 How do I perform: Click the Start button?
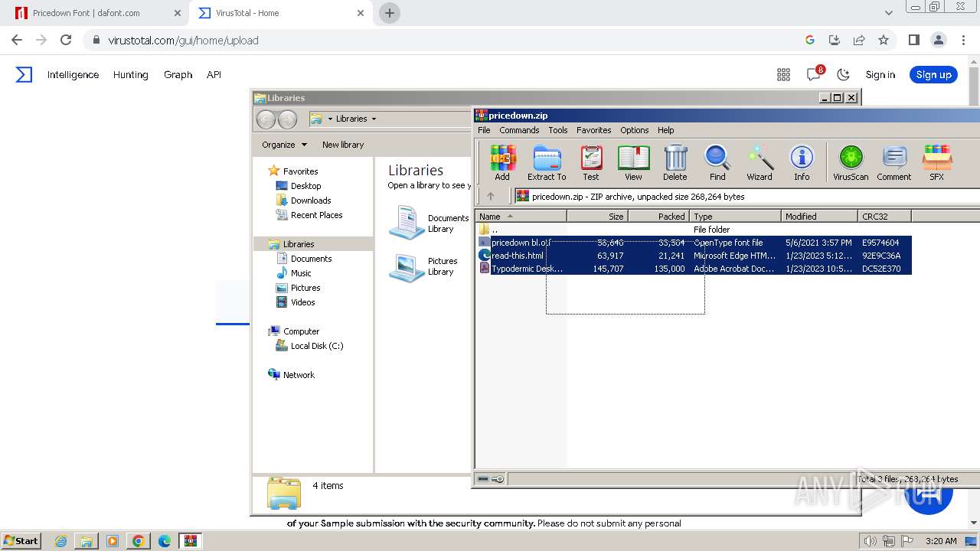[x=21, y=540]
